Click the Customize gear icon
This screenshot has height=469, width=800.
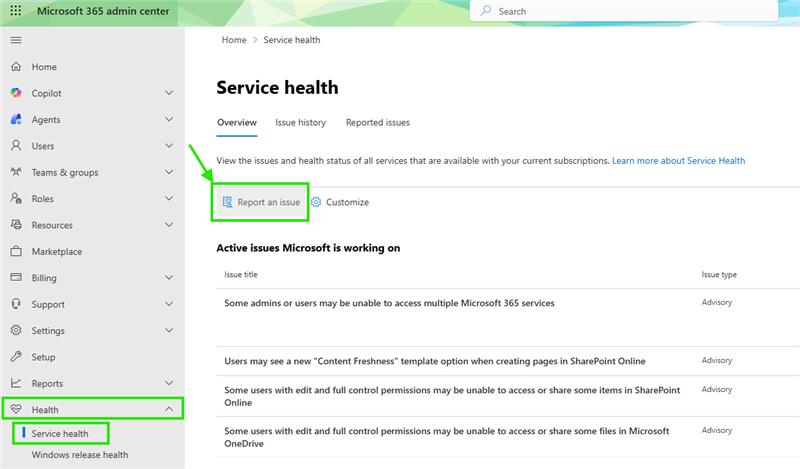[x=316, y=202]
